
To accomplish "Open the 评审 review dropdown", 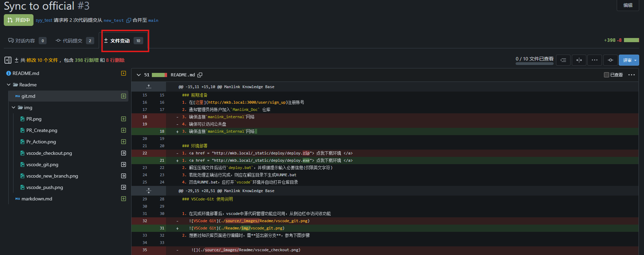I will [629, 60].
